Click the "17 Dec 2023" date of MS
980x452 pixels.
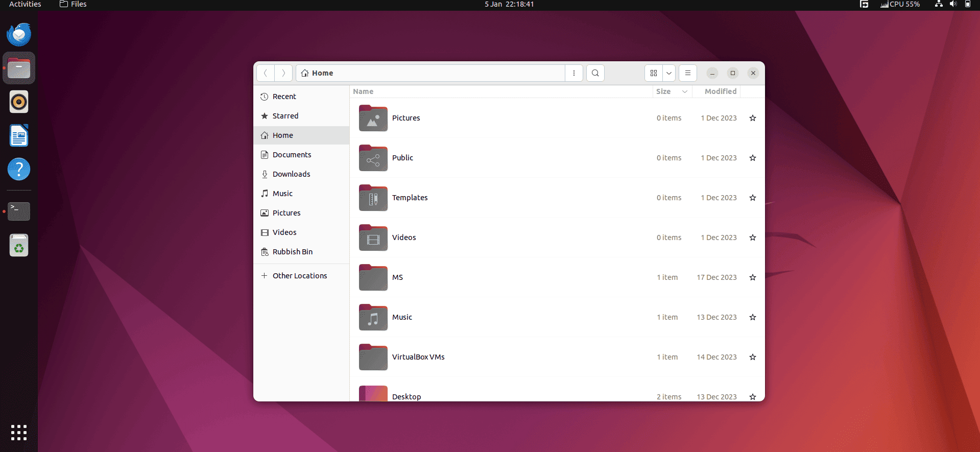pyautogui.click(x=716, y=277)
